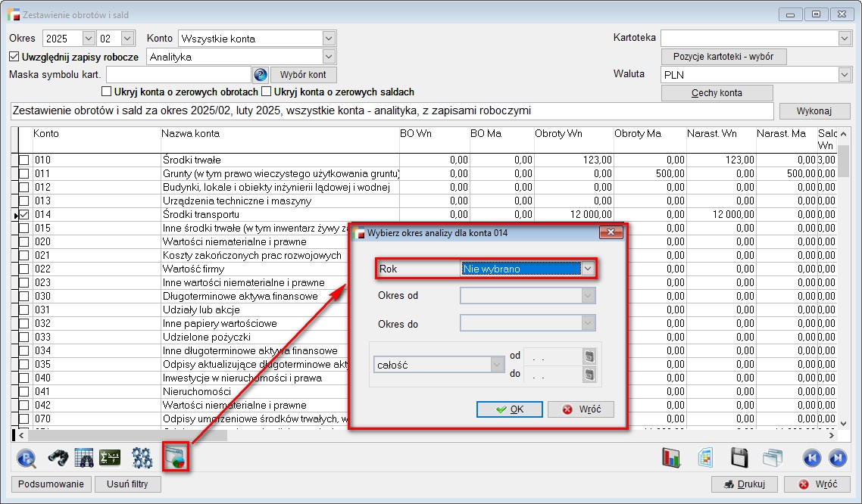Image resolution: width=862 pixels, height=504 pixels.
Task: Click the blue help icon beside mask field
Action: pyautogui.click(x=261, y=75)
